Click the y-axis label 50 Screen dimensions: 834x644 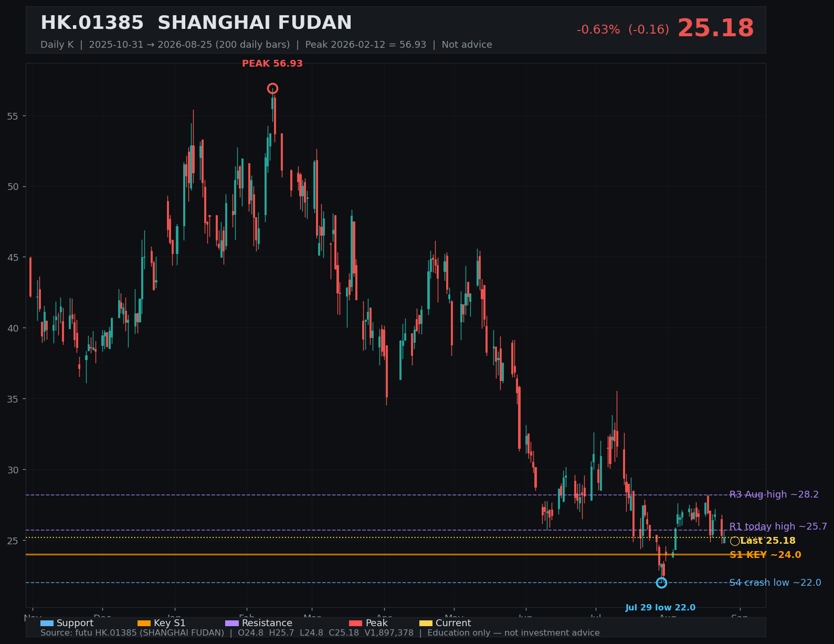(x=13, y=187)
